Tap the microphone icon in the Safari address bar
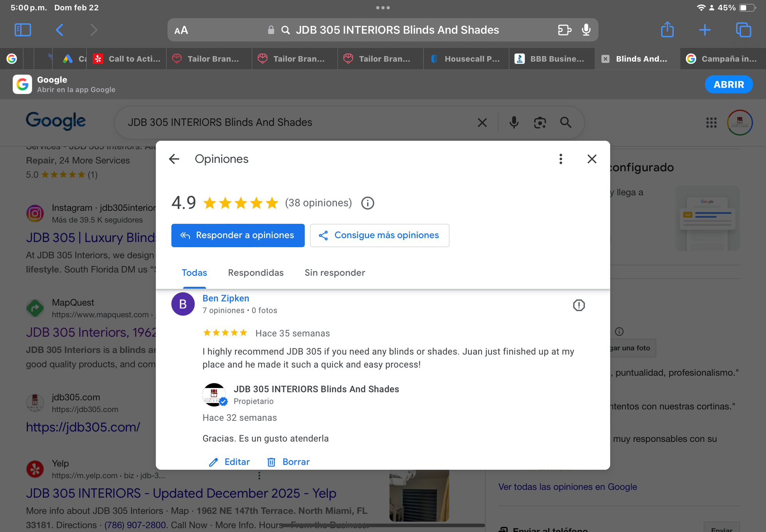 coord(586,30)
